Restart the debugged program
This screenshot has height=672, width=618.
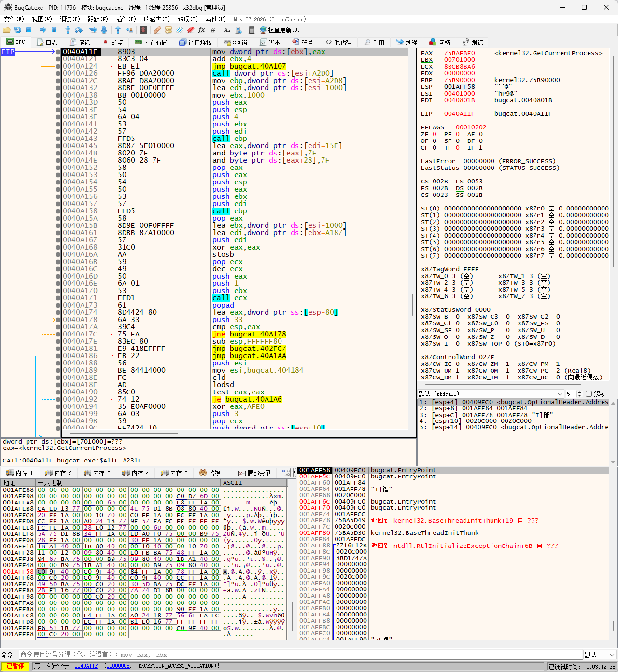tap(17, 30)
